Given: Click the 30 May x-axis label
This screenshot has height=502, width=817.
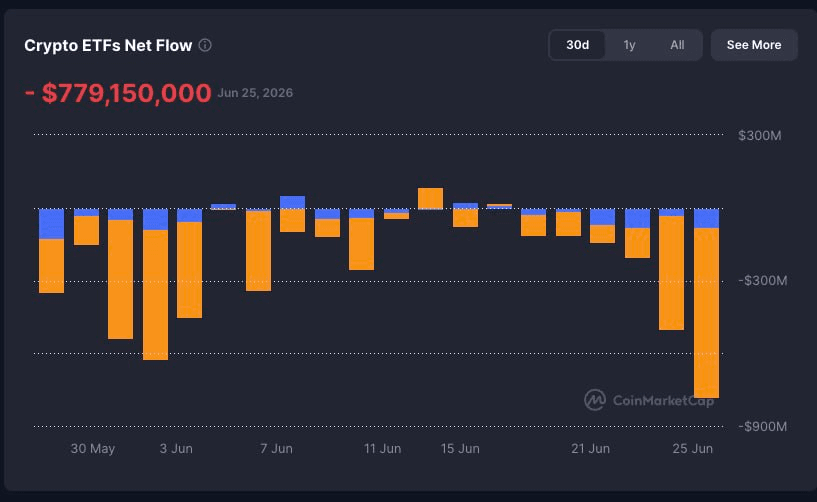Looking at the screenshot, I should [x=93, y=448].
